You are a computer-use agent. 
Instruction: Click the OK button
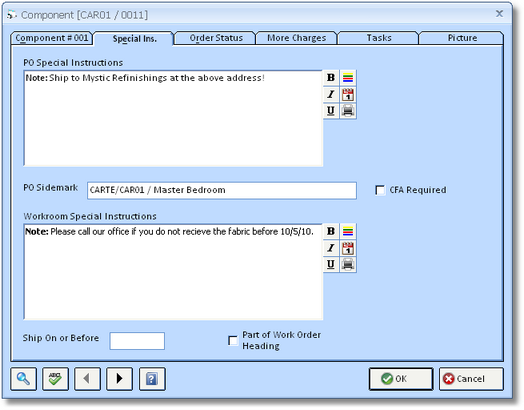click(x=401, y=379)
